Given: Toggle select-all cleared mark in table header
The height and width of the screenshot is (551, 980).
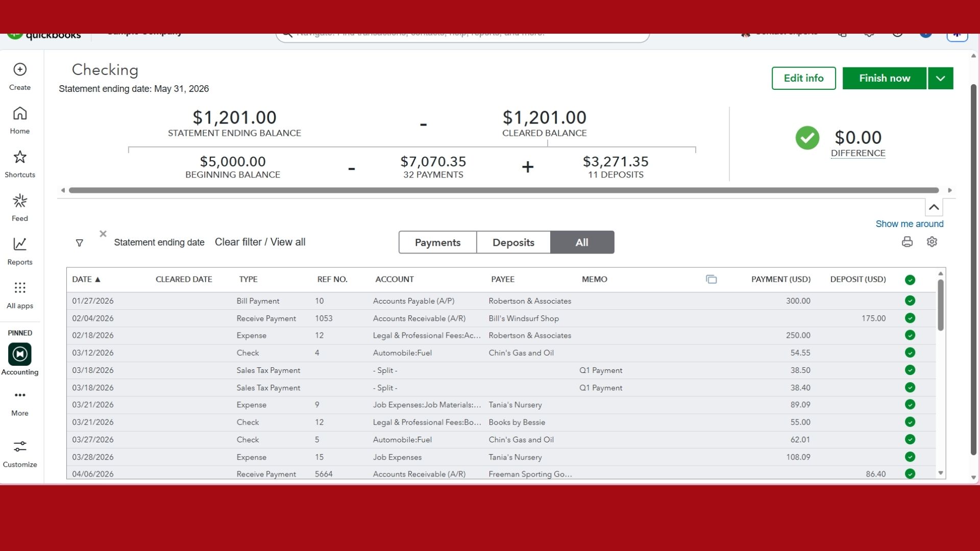Looking at the screenshot, I should (x=910, y=280).
